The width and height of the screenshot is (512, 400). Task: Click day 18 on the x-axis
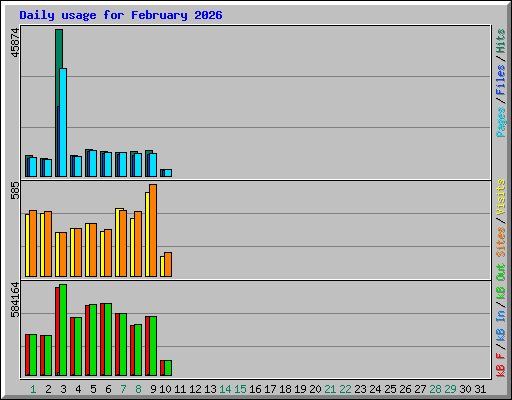(x=285, y=389)
